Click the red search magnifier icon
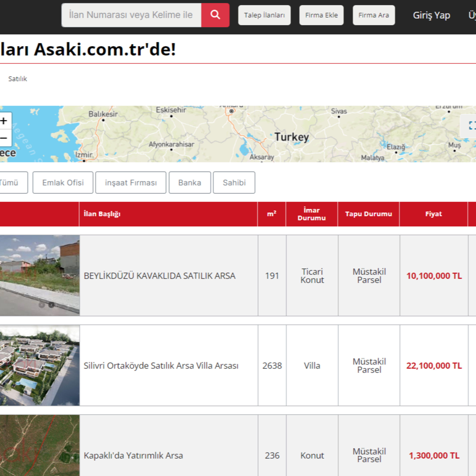 click(x=215, y=15)
